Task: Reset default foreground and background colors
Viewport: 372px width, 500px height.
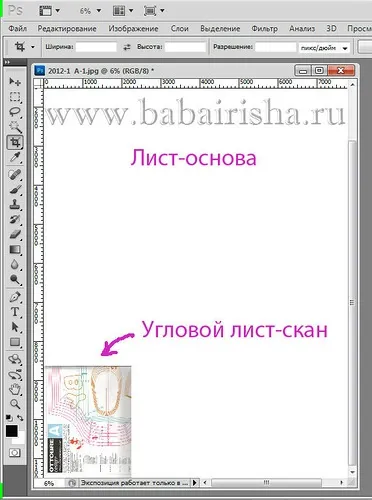Action: 9,417
